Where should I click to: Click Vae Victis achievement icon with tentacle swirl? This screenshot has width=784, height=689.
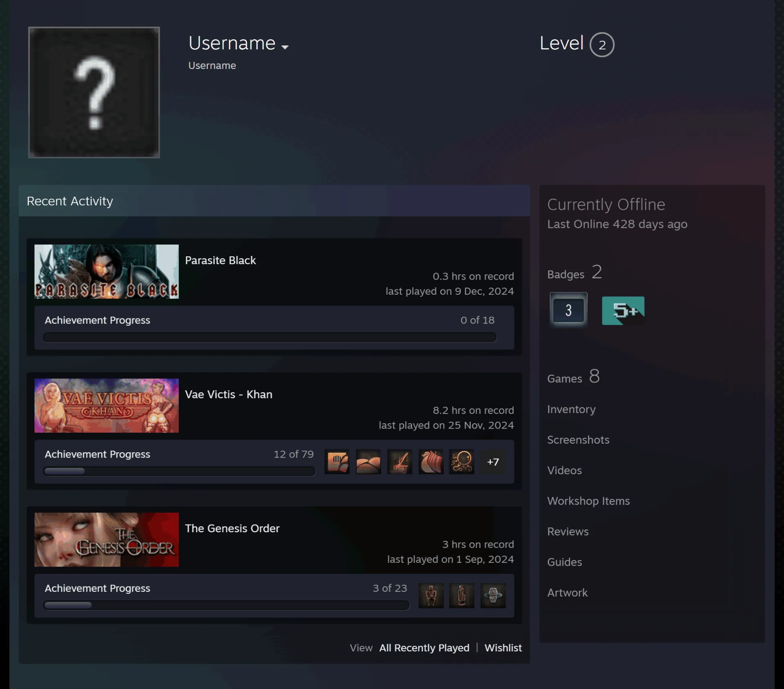(462, 462)
